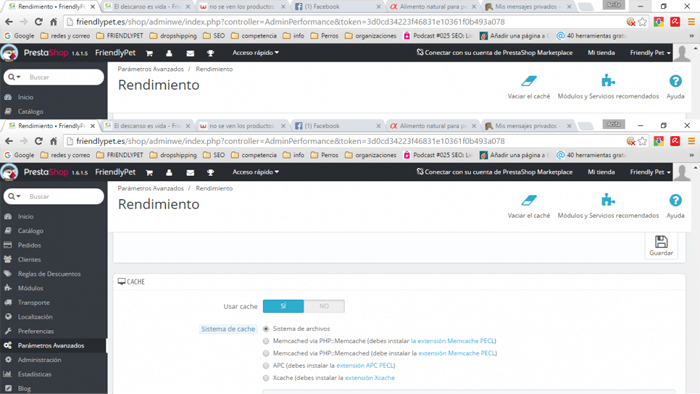Click the browser home icon

(54, 141)
